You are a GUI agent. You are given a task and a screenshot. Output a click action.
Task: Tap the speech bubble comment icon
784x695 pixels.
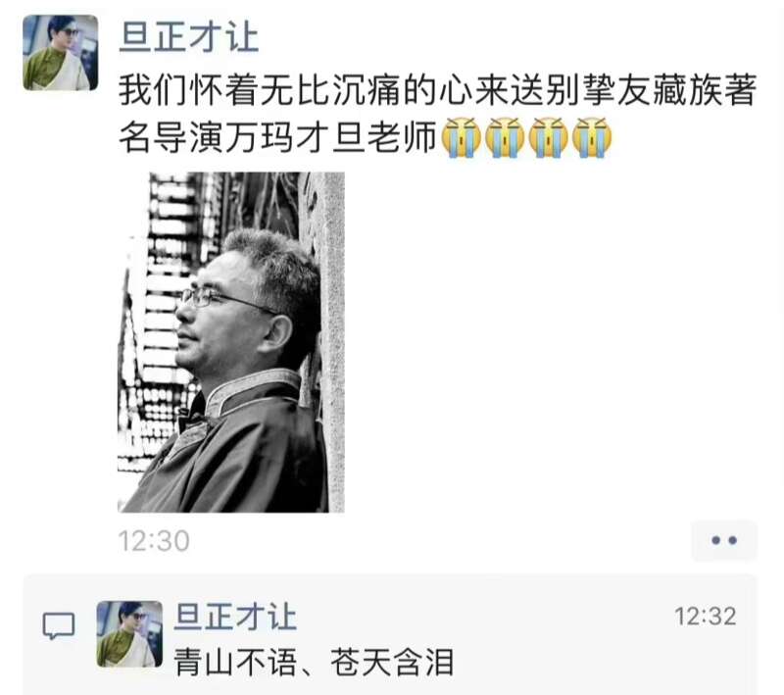click(x=59, y=625)
